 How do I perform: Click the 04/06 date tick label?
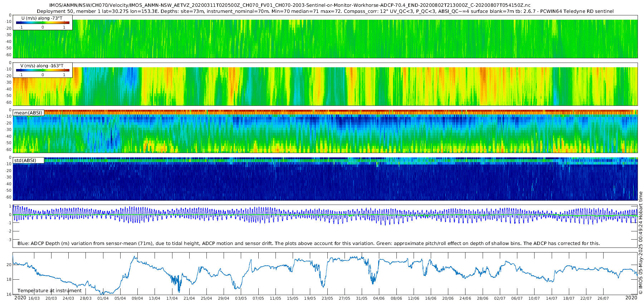point(379,298)
